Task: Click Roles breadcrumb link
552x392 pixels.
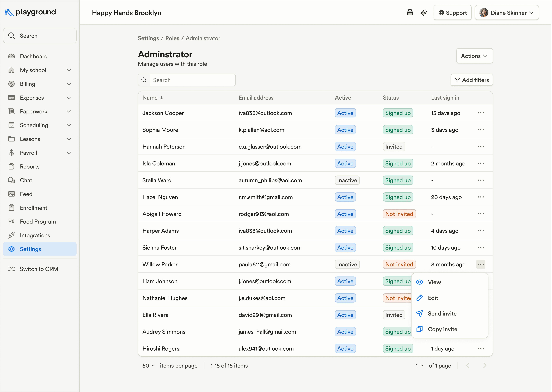Action: coord(172,38)
